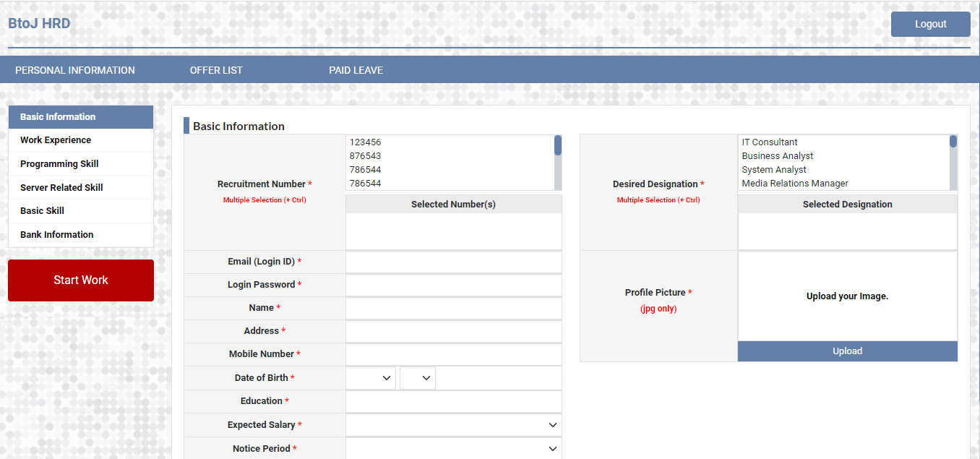Switch to Bank Information section
This screenshot has height=459, width=980.
[x=56, y=235]
